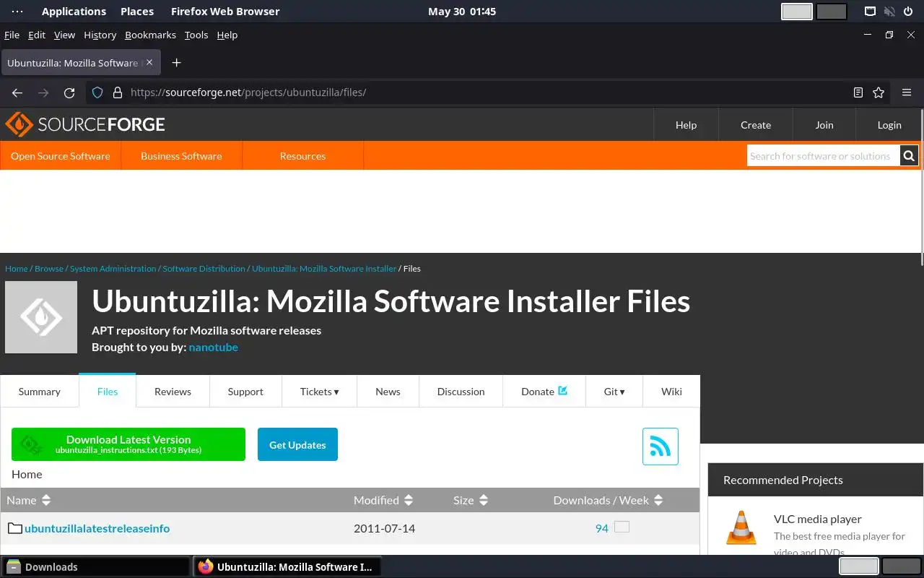The width and height of the screenshot is (924, 578).
Task: Open the tracking protection shield icon
Action: pos(97,92)
